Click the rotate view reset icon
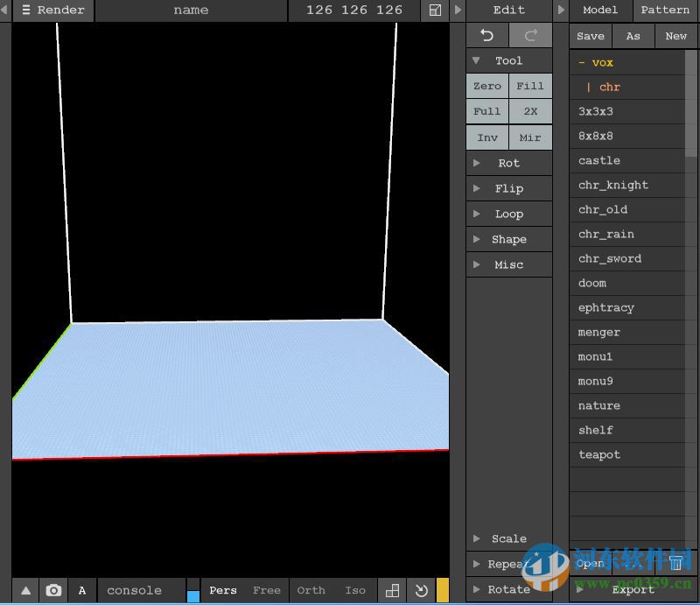700x605 pixels. 419,590
